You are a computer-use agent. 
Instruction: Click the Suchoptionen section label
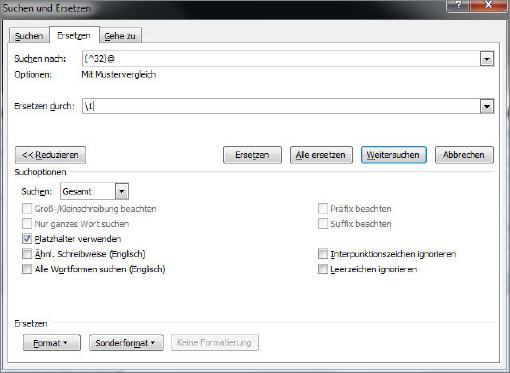click(40, 172)
